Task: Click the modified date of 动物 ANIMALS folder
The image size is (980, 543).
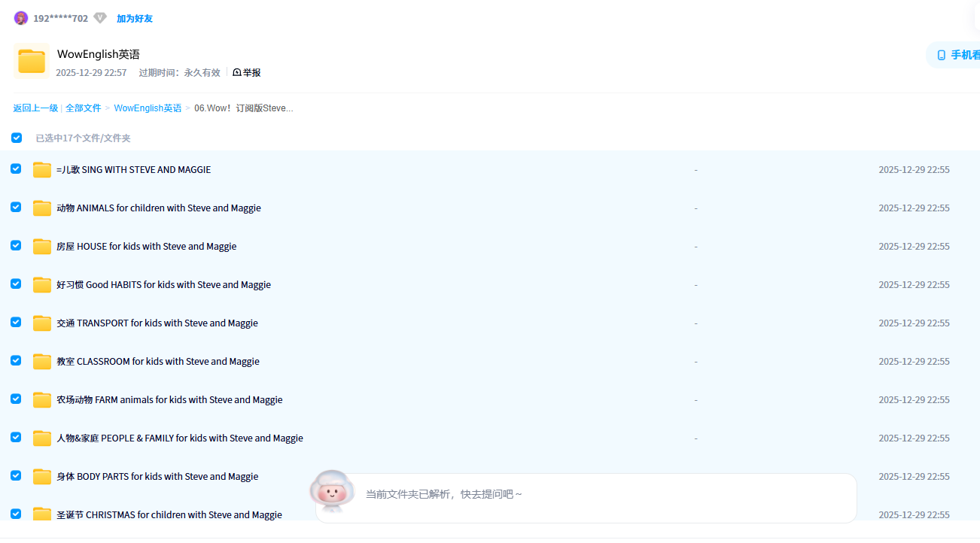Action: click(x=914, y=208)
